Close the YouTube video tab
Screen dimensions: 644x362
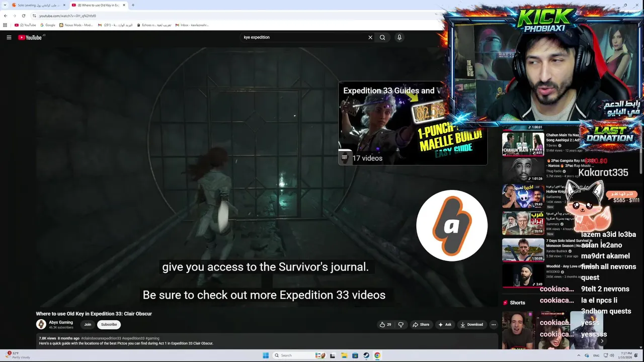124,5
